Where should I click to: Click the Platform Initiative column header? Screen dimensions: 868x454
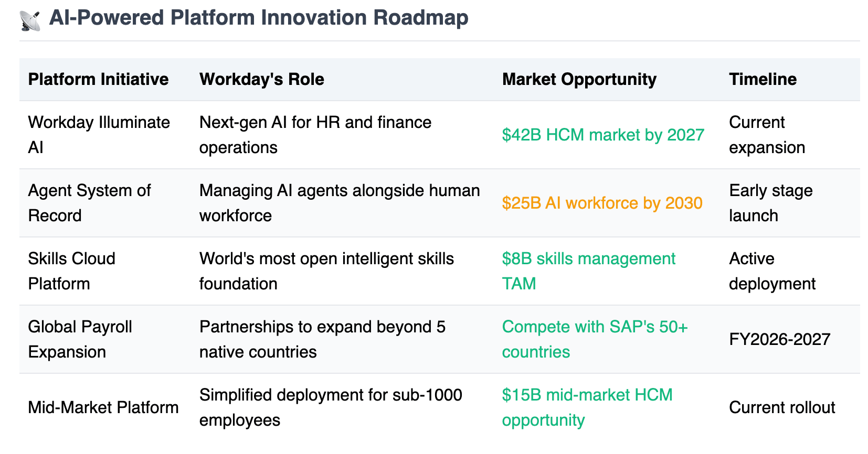98,79
